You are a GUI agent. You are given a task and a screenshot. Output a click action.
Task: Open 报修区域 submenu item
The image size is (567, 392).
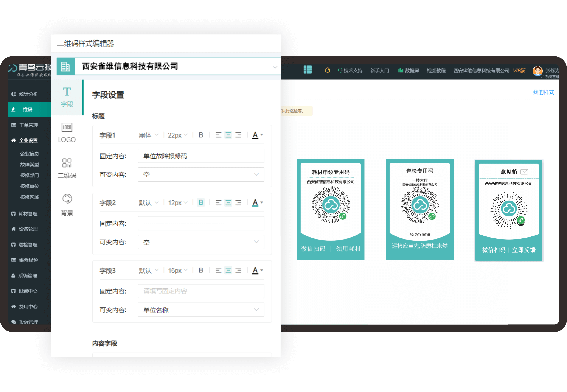30,197
